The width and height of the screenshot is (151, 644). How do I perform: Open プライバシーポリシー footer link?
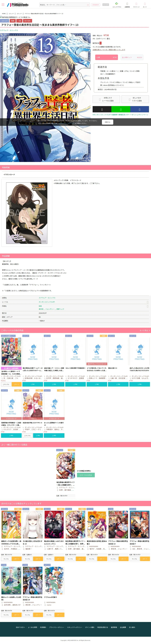click(x=56, y=627)
